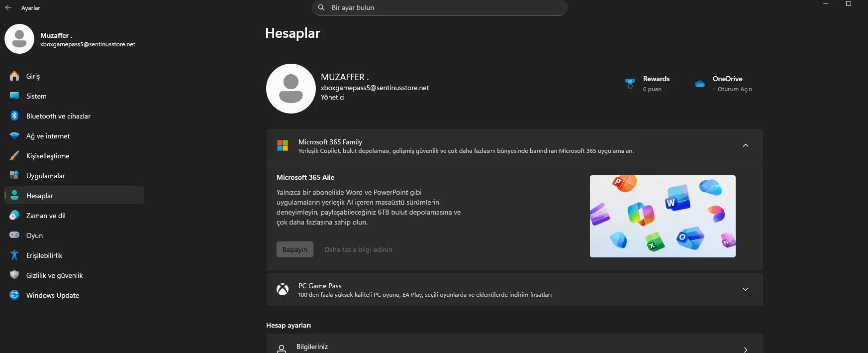
Task: Click the Başlayın button
Action: (295, 249)
